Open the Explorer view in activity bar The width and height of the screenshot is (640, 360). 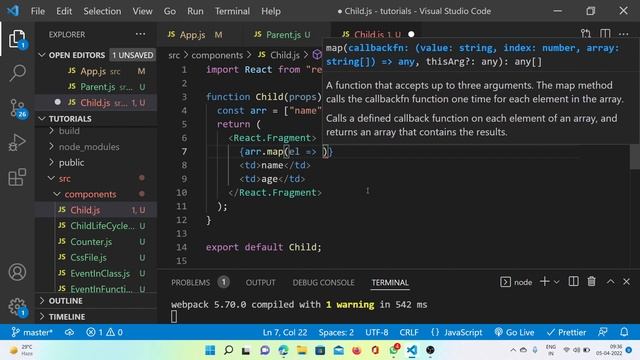click(17, 39)
